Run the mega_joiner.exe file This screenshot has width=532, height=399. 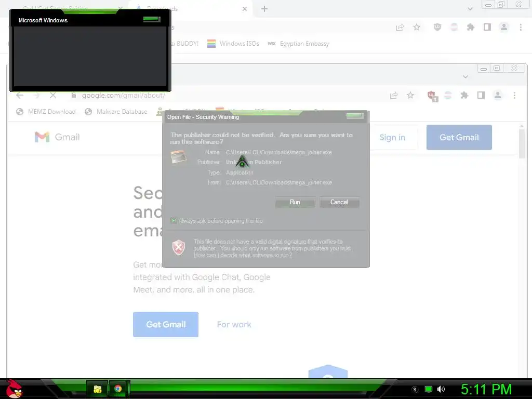pos(295,202)
